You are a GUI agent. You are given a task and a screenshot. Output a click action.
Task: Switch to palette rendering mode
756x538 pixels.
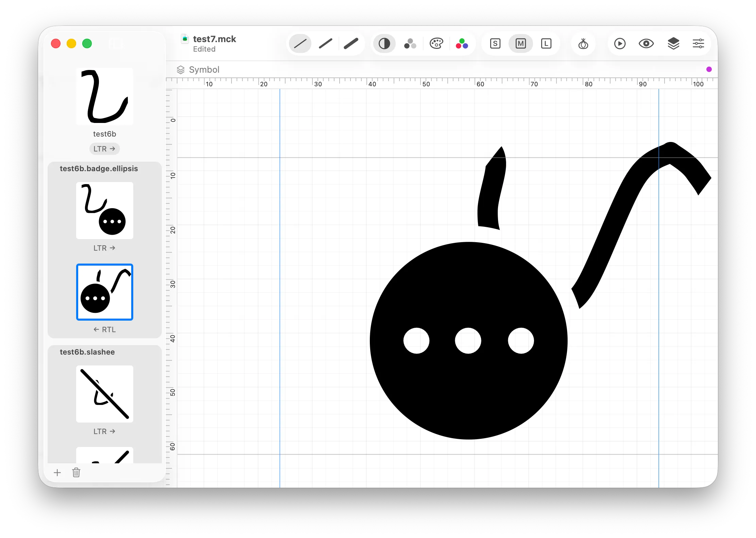(x=436, y=43)
